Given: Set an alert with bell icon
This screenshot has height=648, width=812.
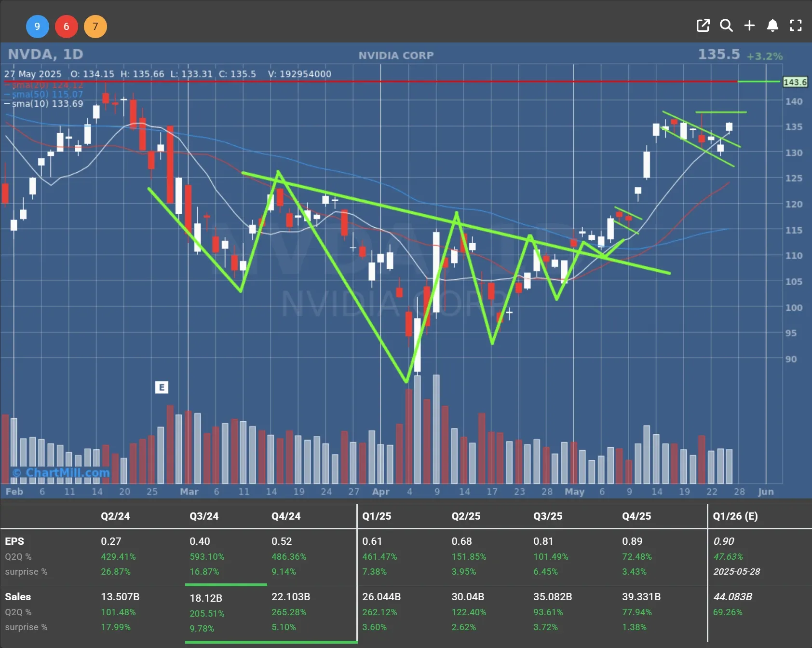Looking at the screenshot, I should coord(772,26).
